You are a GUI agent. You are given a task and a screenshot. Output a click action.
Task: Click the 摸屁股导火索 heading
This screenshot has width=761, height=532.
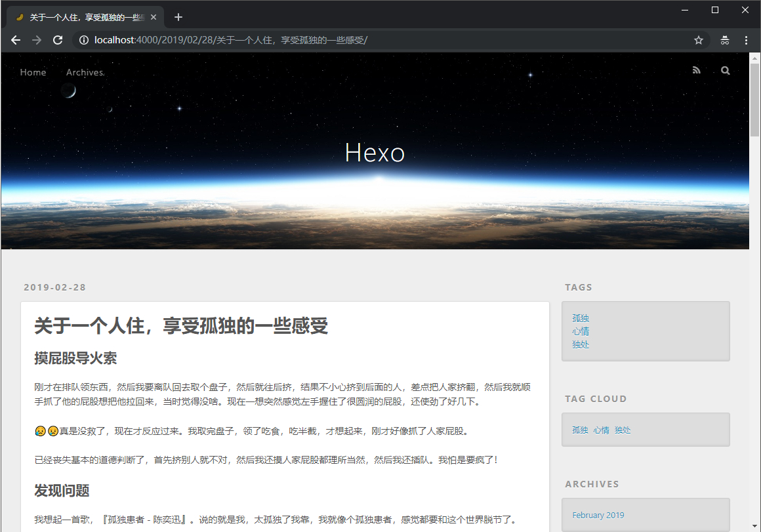75,358
